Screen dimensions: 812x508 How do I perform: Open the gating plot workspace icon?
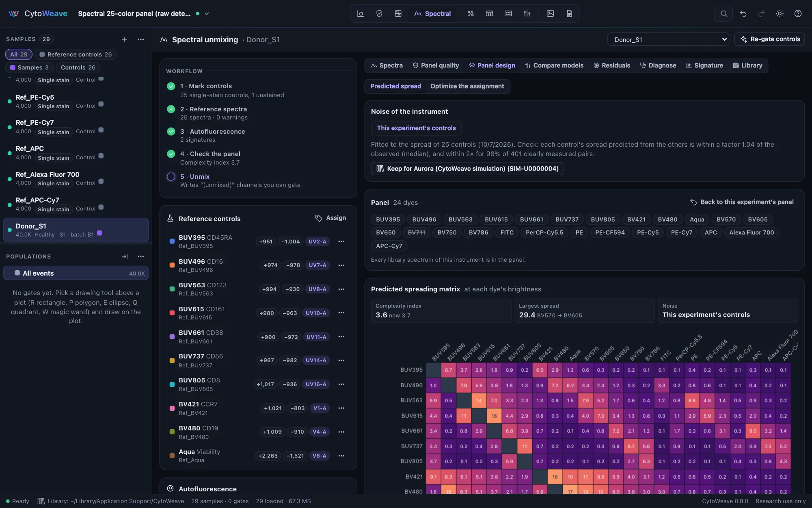(x=360, y=13)
